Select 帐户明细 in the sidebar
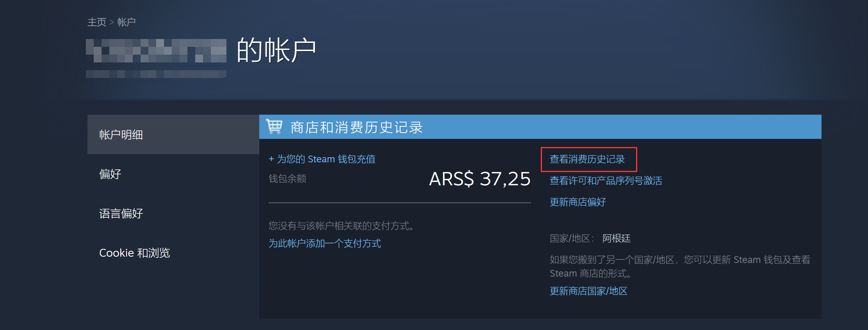Image resolution: width=868 pixels, height=330 pixels. point(173,135)
